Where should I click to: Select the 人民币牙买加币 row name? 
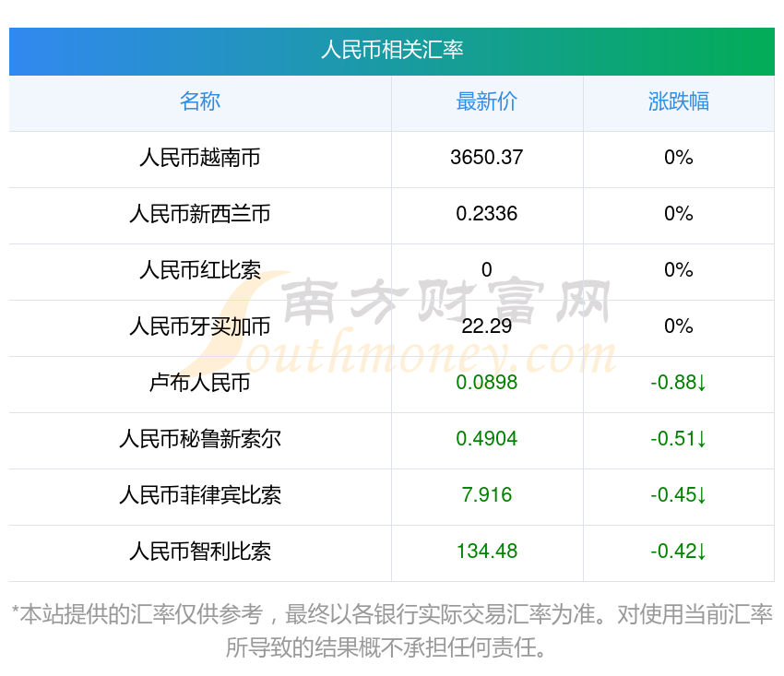200,326
